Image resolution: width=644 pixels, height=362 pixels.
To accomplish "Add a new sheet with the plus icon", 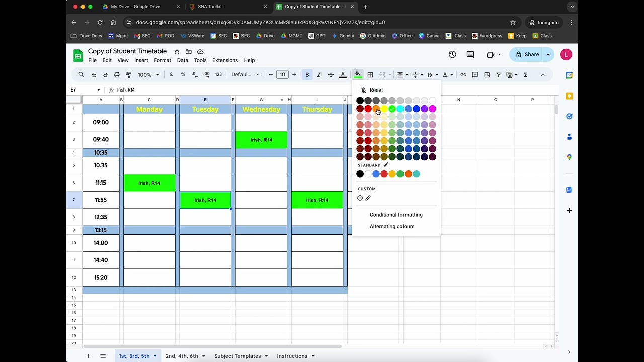I will click(88, 356).
